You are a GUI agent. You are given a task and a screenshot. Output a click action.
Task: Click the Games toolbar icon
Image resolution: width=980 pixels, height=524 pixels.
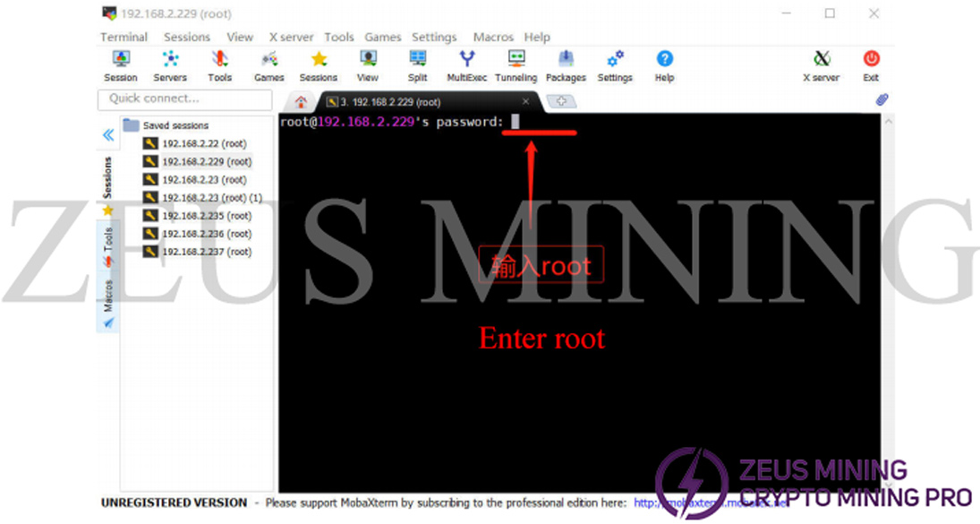tap(268, 65)
